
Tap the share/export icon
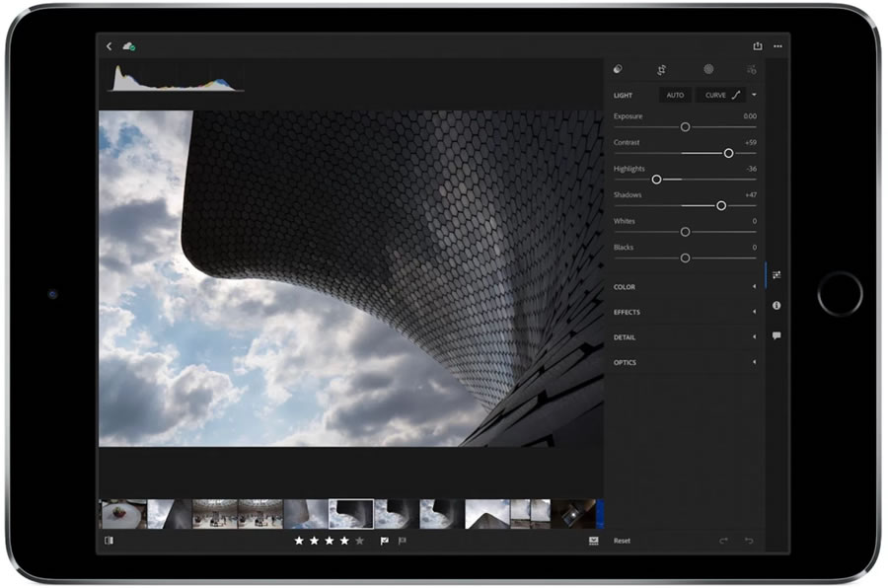(x=758, y=45)
